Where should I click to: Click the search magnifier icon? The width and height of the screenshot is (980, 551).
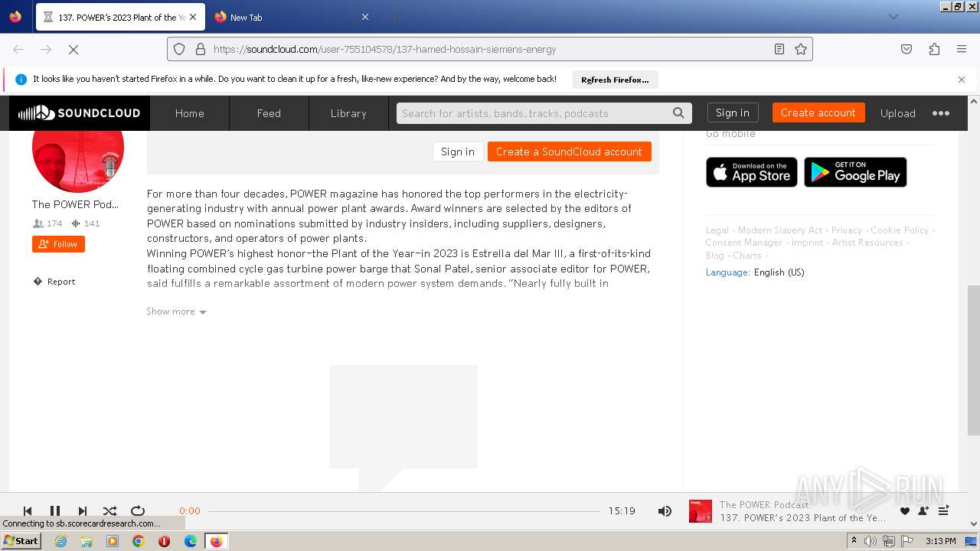click(x=678, y=113)
